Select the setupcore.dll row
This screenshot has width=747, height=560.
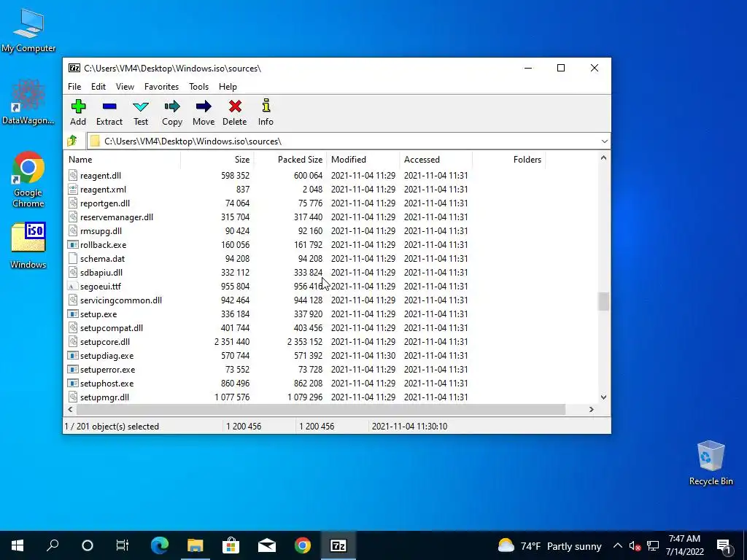click(330, 342)
